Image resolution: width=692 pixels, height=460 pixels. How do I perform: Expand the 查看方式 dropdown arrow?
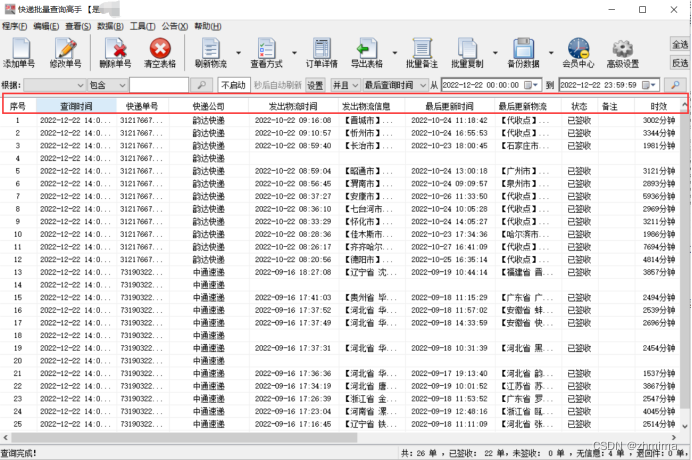pos(294,53)
